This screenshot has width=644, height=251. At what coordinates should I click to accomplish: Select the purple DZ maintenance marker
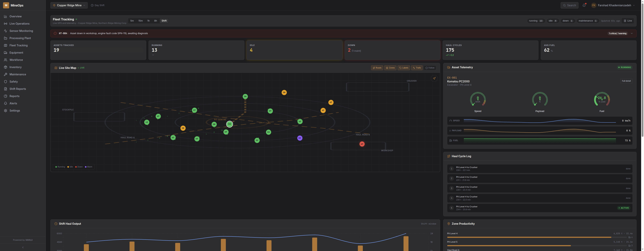(300, 138)
